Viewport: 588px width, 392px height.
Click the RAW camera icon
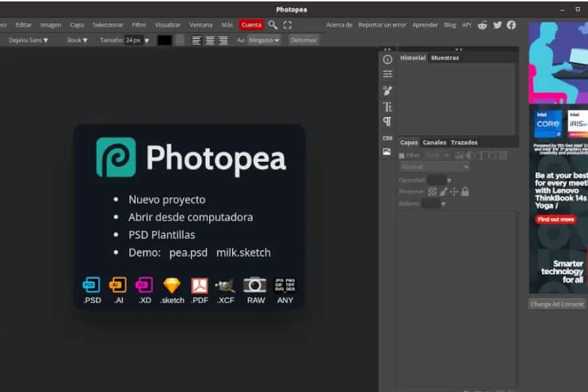click(x=255, y=285)
